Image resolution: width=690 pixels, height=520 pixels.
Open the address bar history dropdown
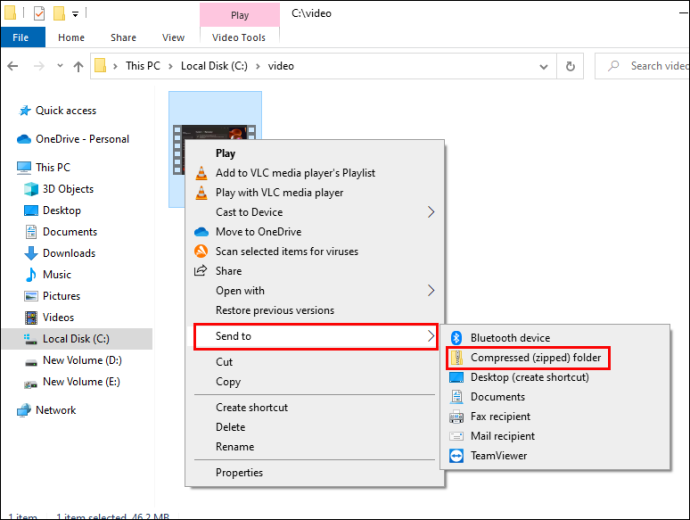pyautogui.click(x=544, y=66)
